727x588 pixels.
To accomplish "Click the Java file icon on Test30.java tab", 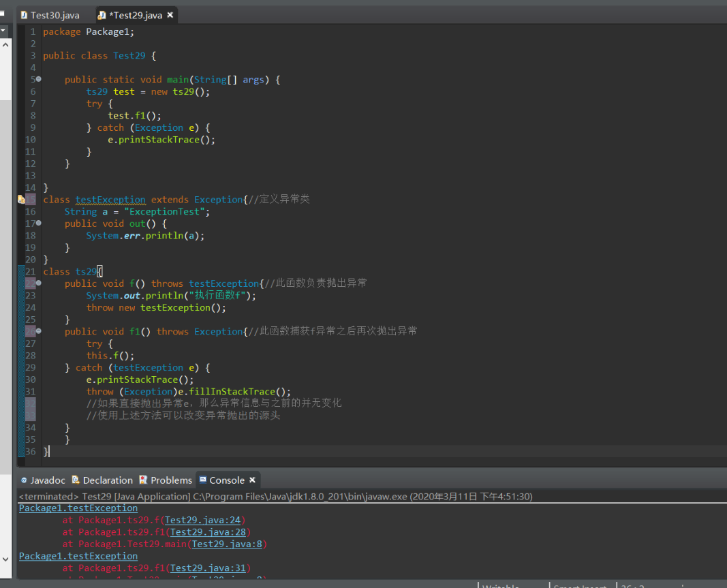I will pyautogui.click(x=24, y=15).
